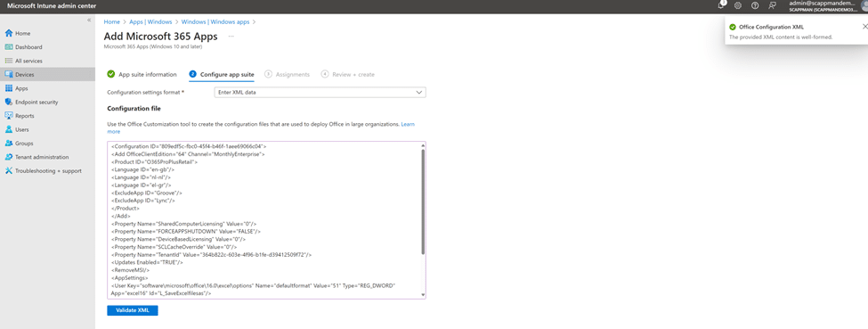Click the green check on App suite information
Viewport: 868px width, 329px height.
pyautogui.click(x=111, y=74)
